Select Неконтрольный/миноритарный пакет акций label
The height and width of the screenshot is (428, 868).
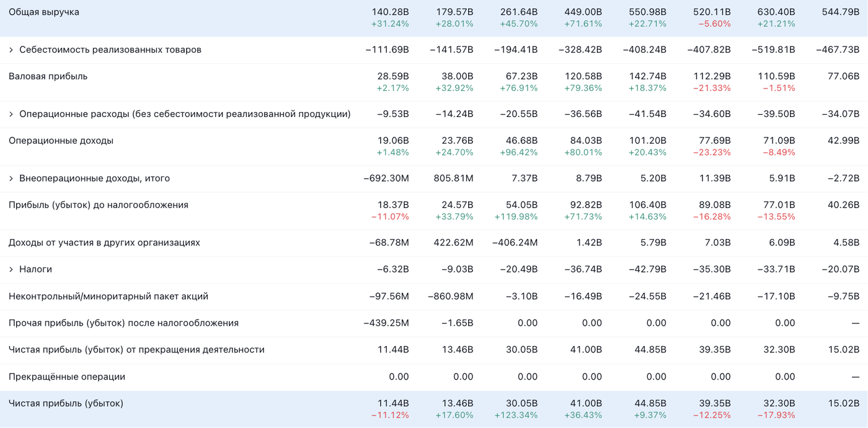point(108,296)
